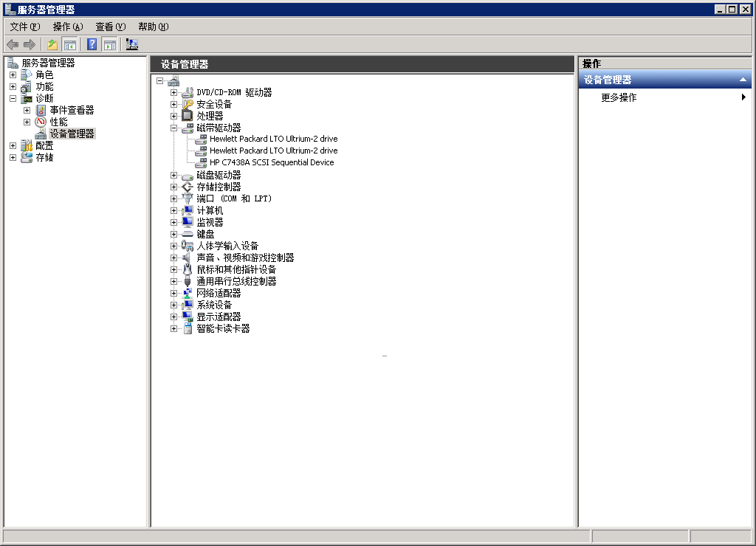Expand the 计算机 device category
The image size is (756, 546).
(x=173, y=210)
